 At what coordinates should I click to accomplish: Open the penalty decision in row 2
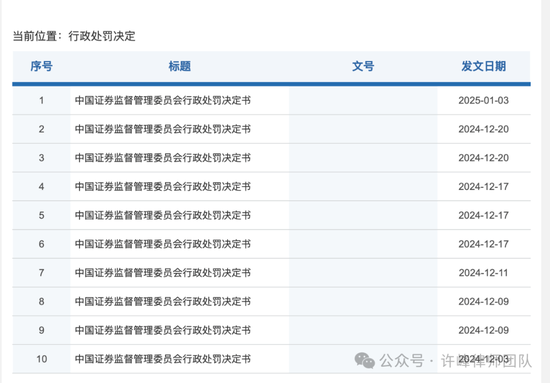[x=163, y=129]
